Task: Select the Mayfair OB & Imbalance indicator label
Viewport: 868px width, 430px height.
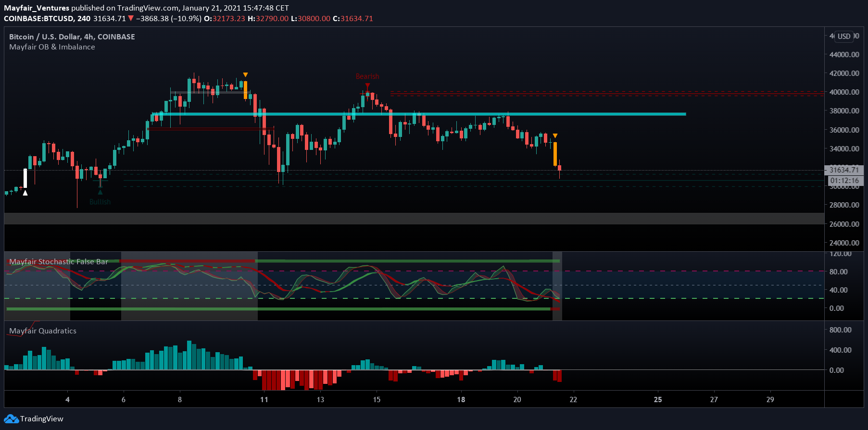Action: pos(52,47)
